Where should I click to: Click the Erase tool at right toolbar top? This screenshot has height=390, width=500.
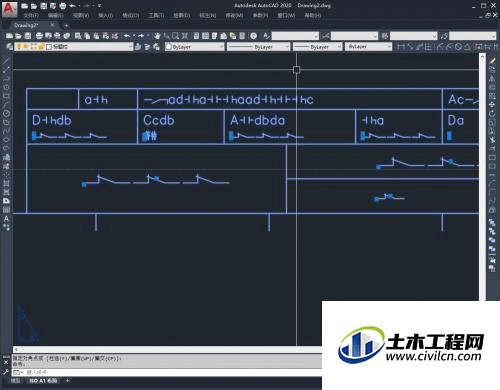click(x=493, y=61)
